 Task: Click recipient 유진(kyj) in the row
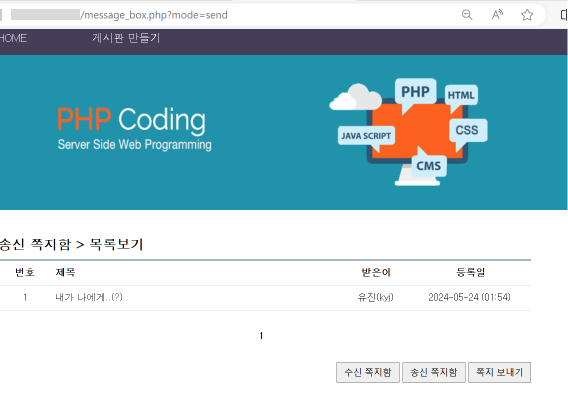click(375, 297)
